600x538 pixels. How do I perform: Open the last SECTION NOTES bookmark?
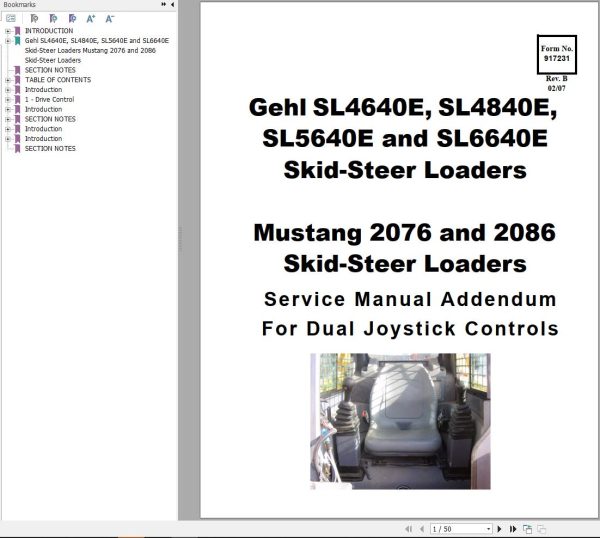pos(50,148)
